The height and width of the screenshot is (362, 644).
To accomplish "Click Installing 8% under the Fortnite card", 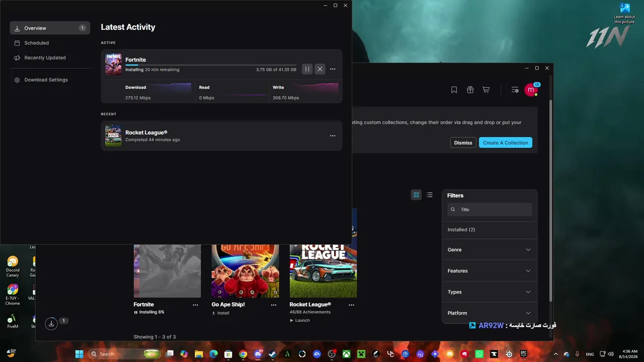I will pos(149,312).
